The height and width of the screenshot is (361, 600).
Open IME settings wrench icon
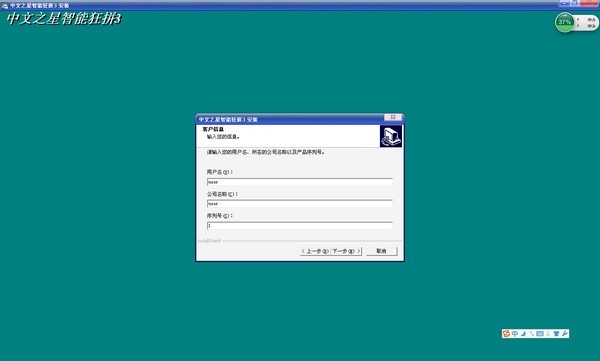(x=565, y=333)
